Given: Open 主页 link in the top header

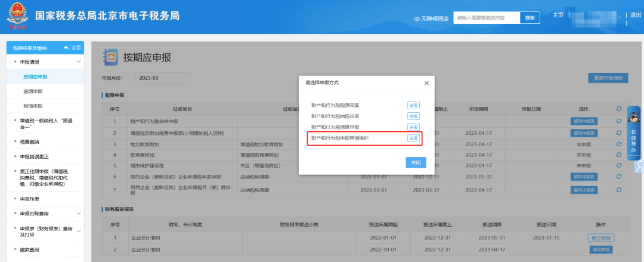Looking at the screenshot, I should [558, 15].
